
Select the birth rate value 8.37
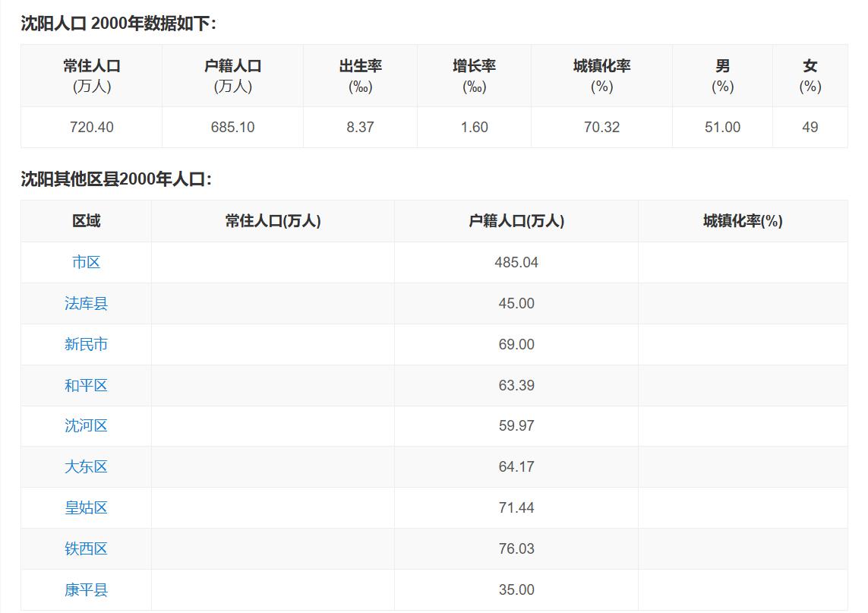[361, 127]
